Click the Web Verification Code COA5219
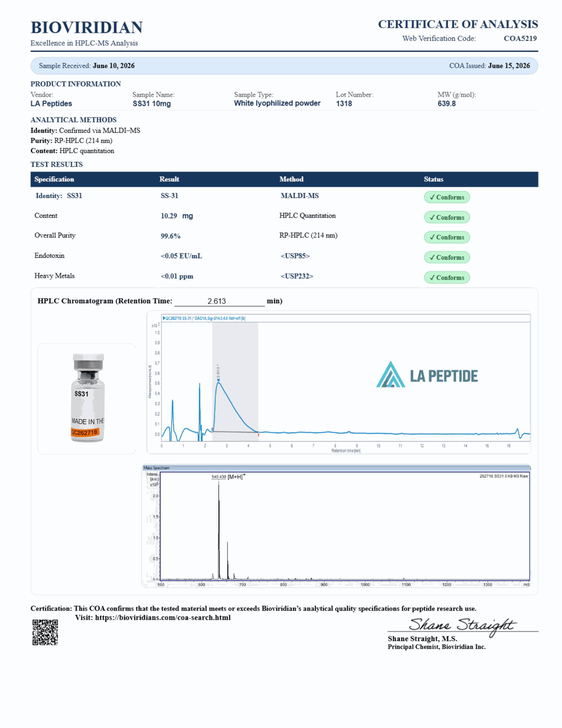 point(520,38)
